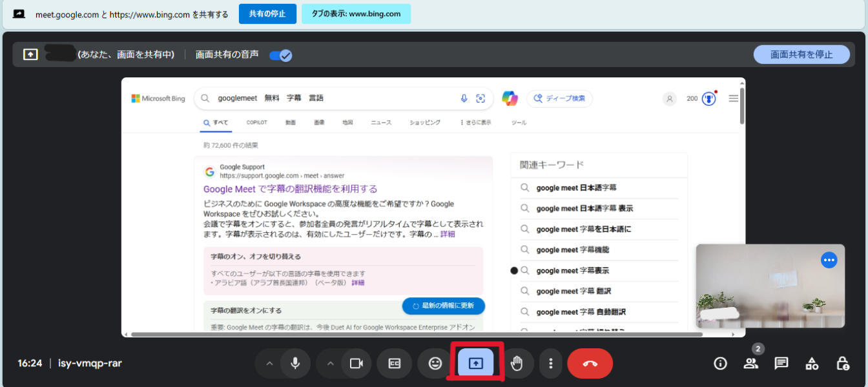Raise your hand in the meeting
Viewport: 868px width, 387px height.
click(x=517, y=363)
